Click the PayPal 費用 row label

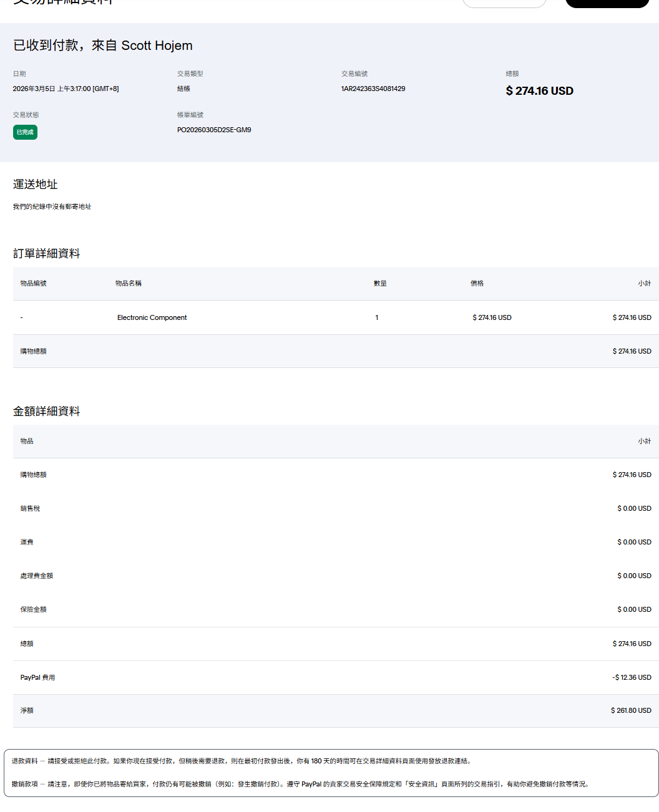[37, 677]
